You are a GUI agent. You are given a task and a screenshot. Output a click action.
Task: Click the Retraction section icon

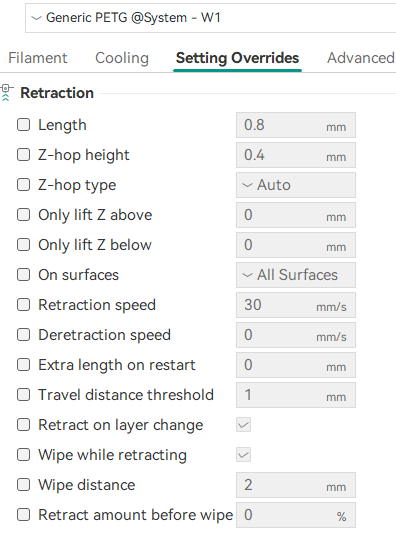tap(6, 88)
